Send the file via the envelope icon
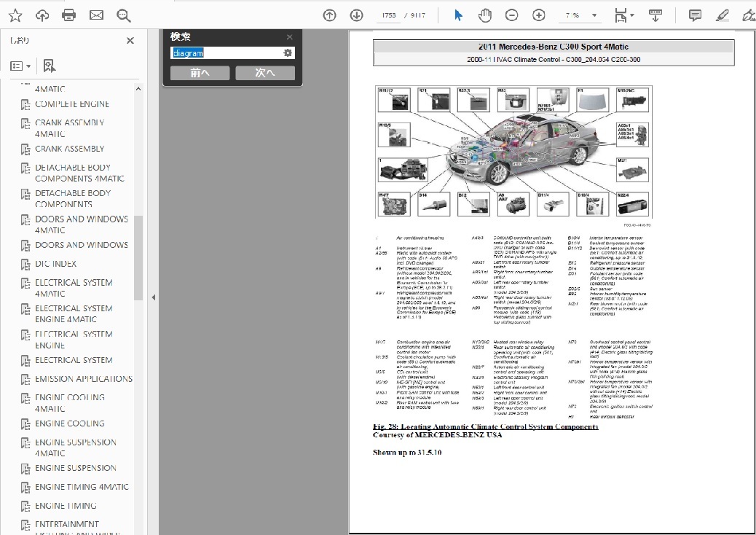Image resolution: width=756 pixels, height=535 pixels. [x=96, y=15]
